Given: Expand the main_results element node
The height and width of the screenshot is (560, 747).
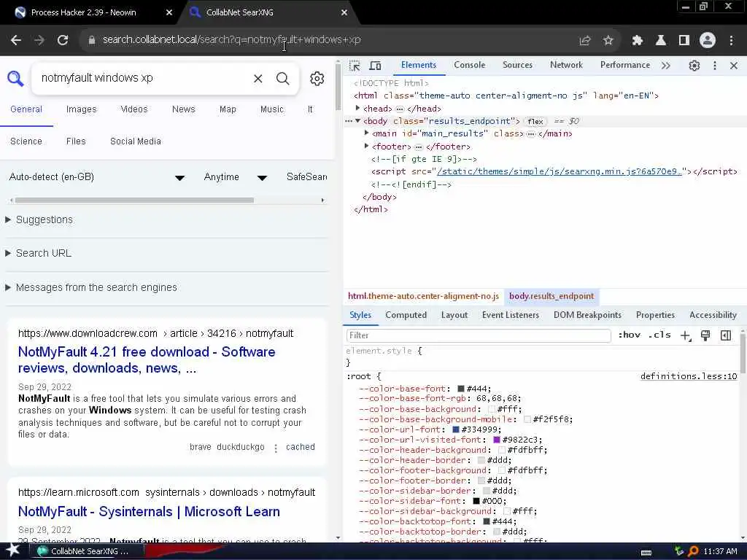Looking at the screenshot, I should [x=366, y=133].
